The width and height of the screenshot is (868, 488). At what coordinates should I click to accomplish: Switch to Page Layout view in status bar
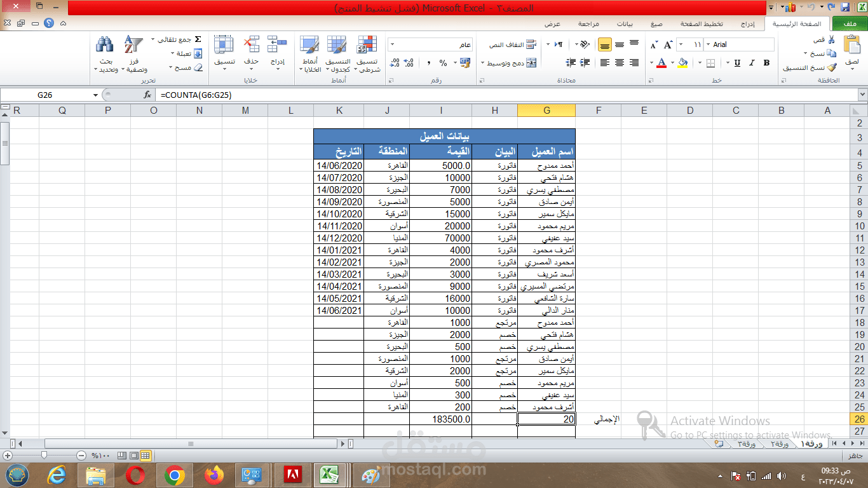133,456
